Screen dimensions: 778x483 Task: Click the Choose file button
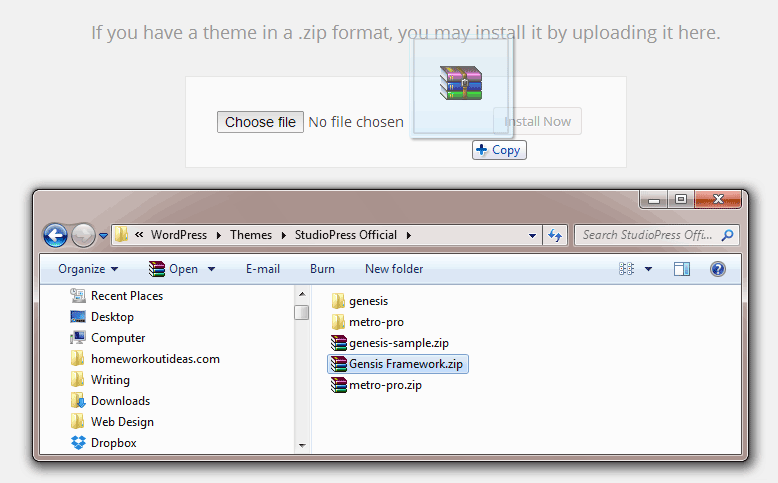[260, 122]
